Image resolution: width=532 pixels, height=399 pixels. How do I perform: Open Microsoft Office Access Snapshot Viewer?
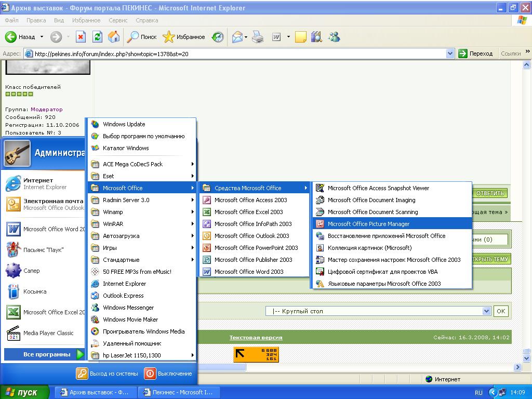click(392, 188)
